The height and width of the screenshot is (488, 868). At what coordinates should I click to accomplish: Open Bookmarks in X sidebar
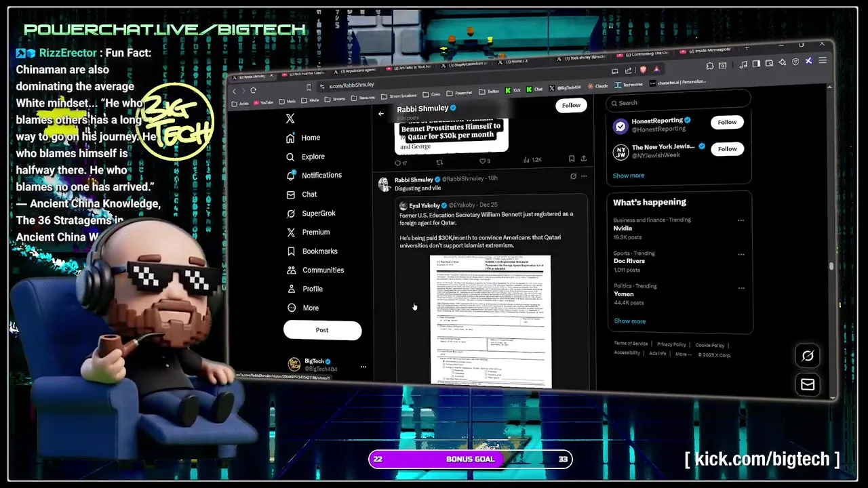coord(312,251)
